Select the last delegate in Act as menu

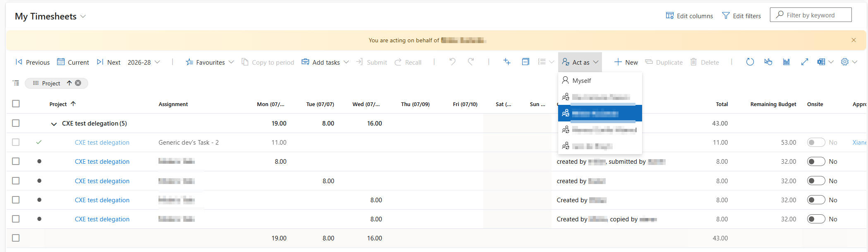600,146
